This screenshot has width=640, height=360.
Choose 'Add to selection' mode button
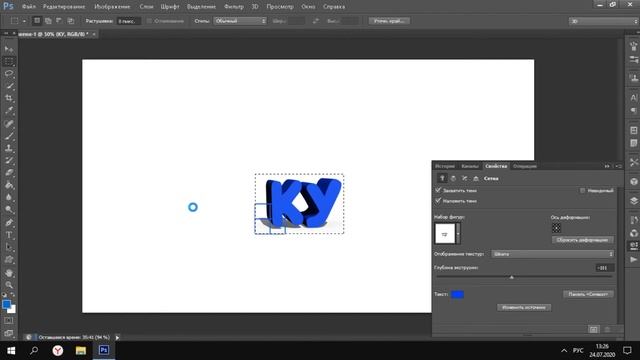[x=48, y=21]
